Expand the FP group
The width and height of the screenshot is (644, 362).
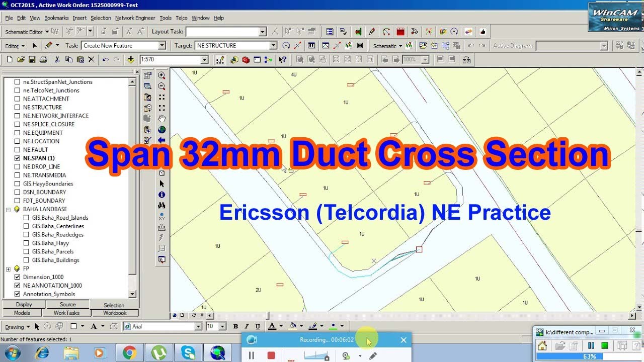8,268
